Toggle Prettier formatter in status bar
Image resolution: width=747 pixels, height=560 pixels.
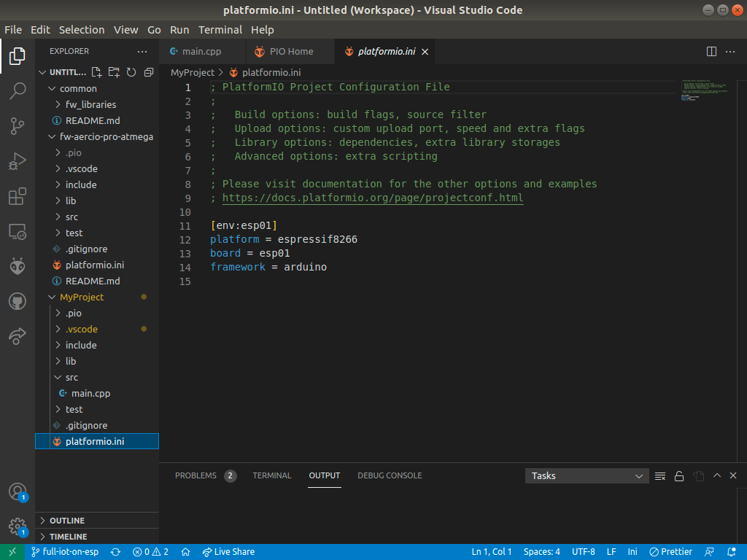(670, 552)
